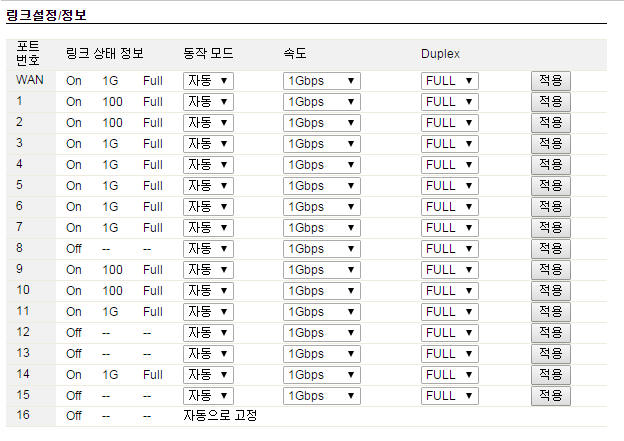This screenshot has height=441, width=624.
Task: Apply settings for port 14
Action: (x=551, y=375)
